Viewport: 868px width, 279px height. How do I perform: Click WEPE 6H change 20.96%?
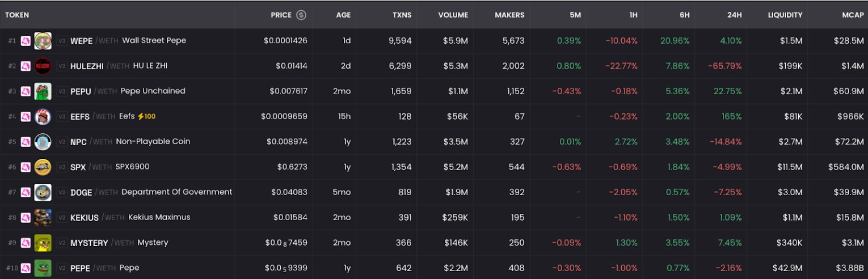[675, 41]
